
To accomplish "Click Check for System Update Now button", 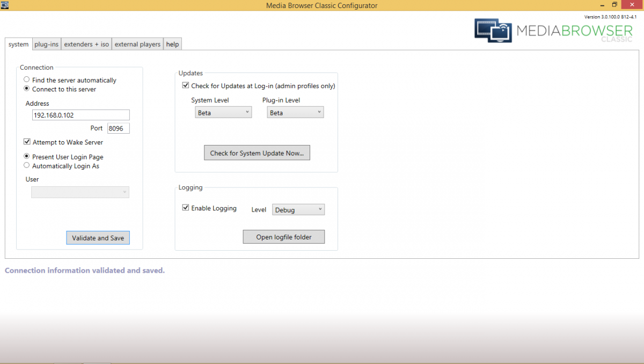I will click(x=257, y=153).
